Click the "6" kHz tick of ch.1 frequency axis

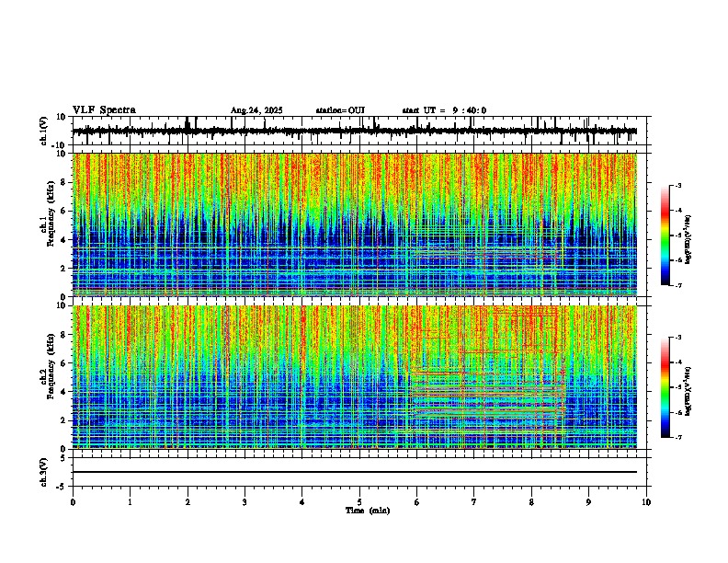(64, 212)
